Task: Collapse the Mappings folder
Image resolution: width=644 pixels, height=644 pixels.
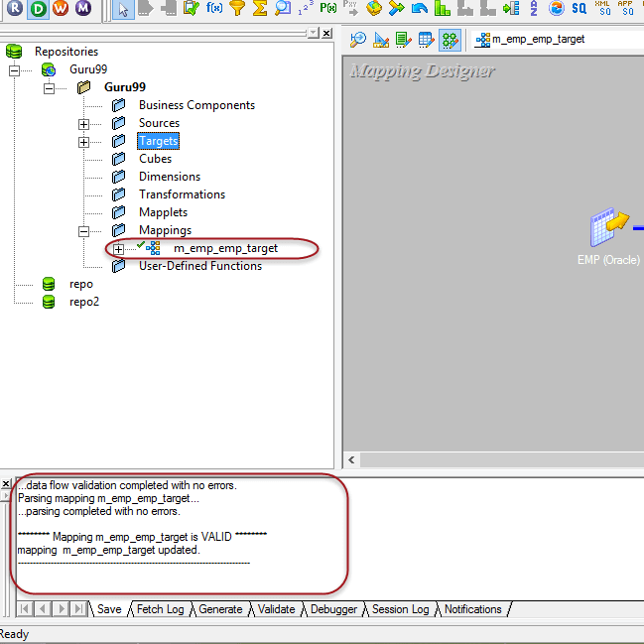Action: tap(84, 231)
